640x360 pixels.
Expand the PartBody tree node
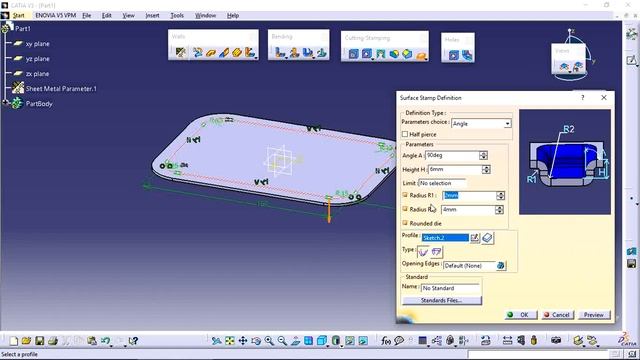[5, 103]
